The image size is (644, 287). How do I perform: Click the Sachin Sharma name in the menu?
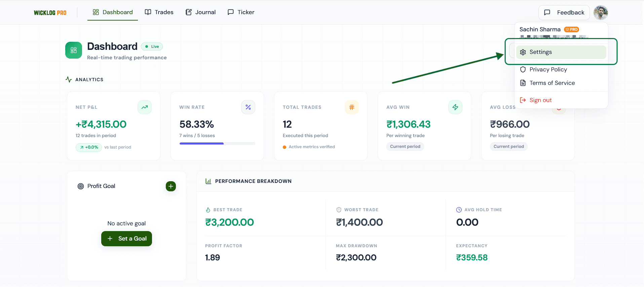[540, 29]
